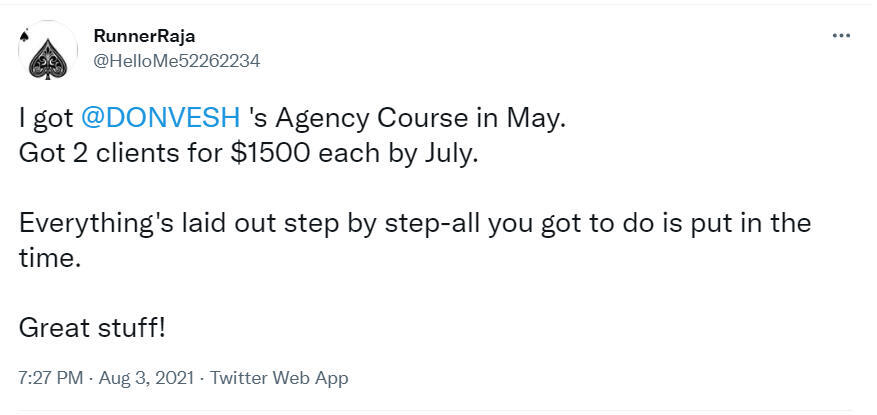Open the Twitter Web App source link
The width and height of the screenshot is (877, 415).
click(x=279, y=379)
